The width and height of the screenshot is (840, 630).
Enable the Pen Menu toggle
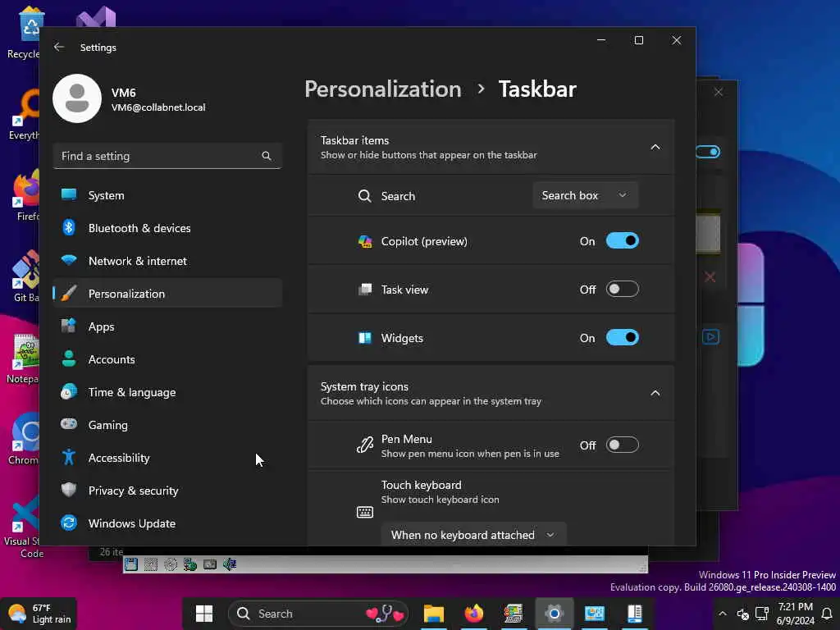(x=622, y=445)
